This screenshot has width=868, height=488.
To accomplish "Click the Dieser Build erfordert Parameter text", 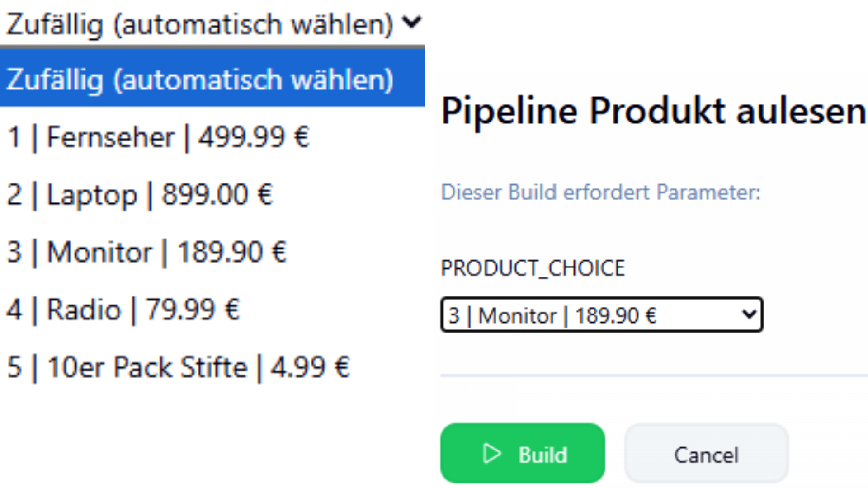I will [x=600, y=192].
